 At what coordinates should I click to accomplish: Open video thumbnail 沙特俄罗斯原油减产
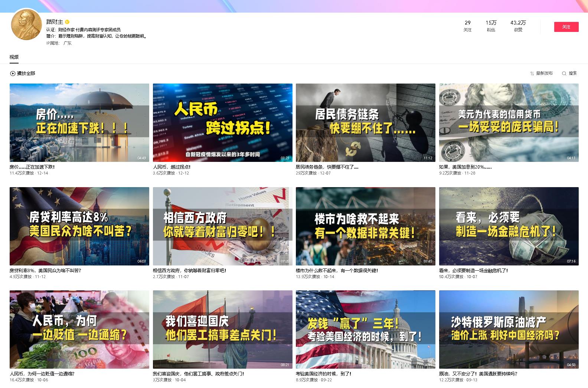pos(509,329)
